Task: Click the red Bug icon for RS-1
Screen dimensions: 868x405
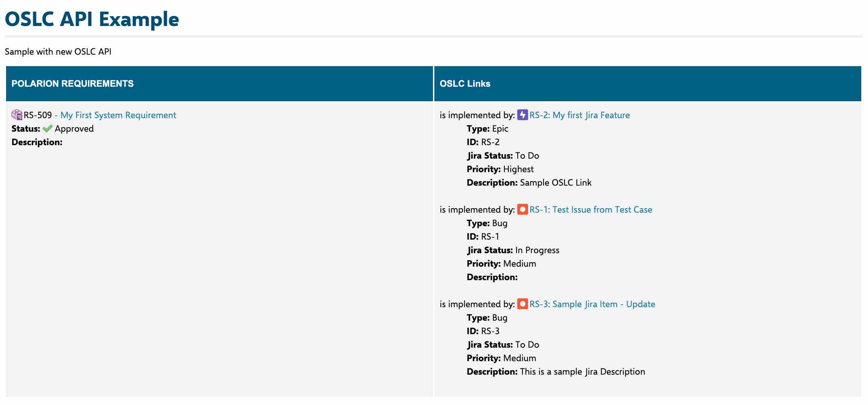Action: tap(522, 210)
